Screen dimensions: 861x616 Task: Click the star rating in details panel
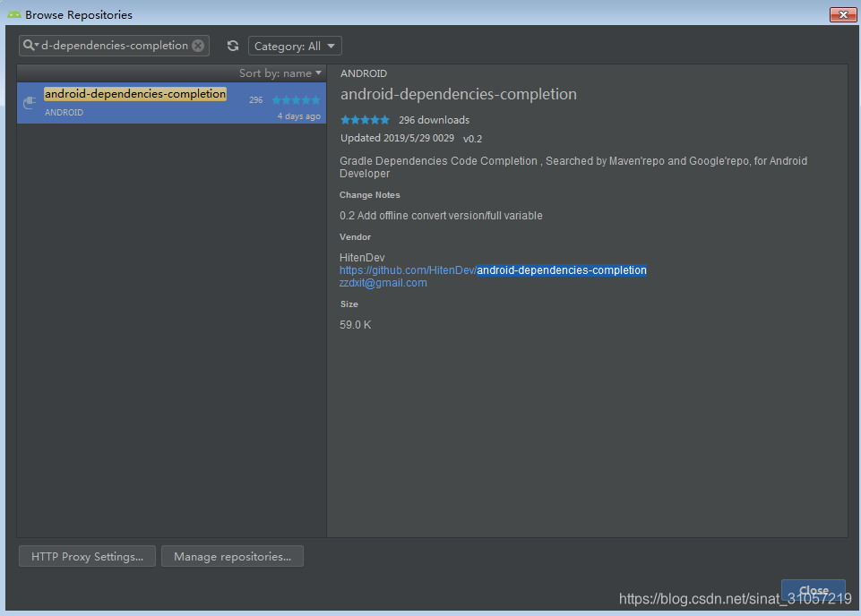pyautogui.click(x=365, y=120)
